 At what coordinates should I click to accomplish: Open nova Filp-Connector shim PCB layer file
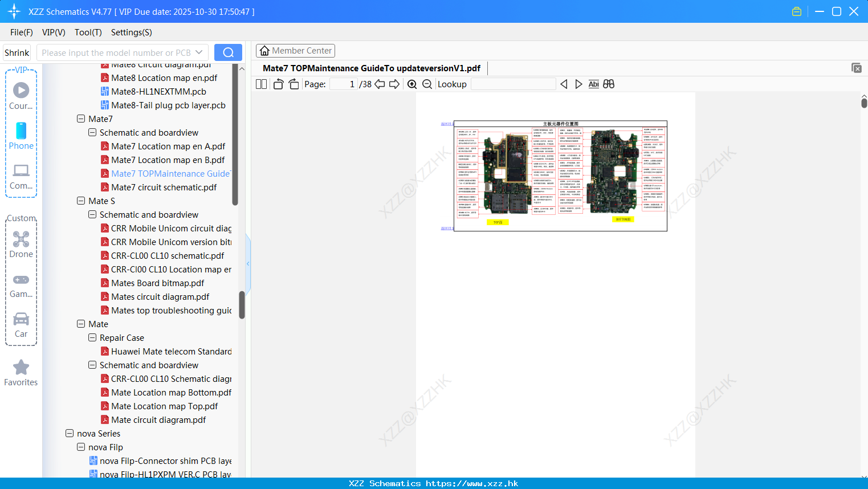click(x=165, y=461)
